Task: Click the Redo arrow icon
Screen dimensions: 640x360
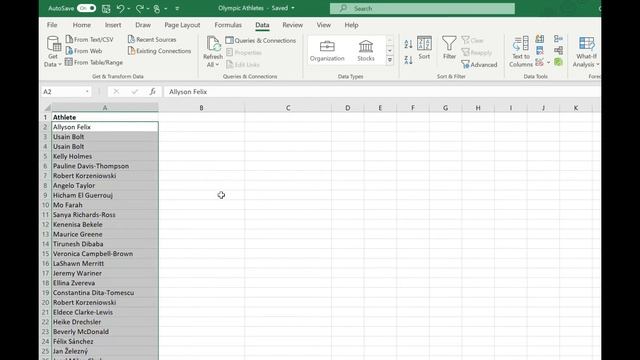Action: (139, 8)
